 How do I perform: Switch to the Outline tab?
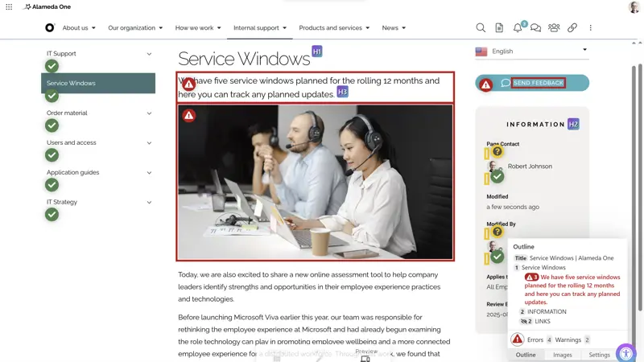point(526,355)
